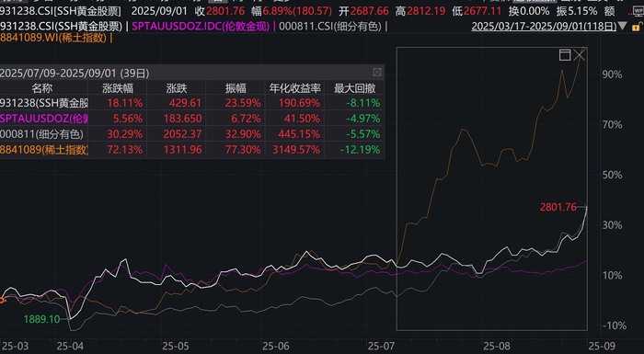This screenshot has height=354, width=644.
Task: Select legend 8841089.WI(稀土指数)
Action: tap(53, 39)
